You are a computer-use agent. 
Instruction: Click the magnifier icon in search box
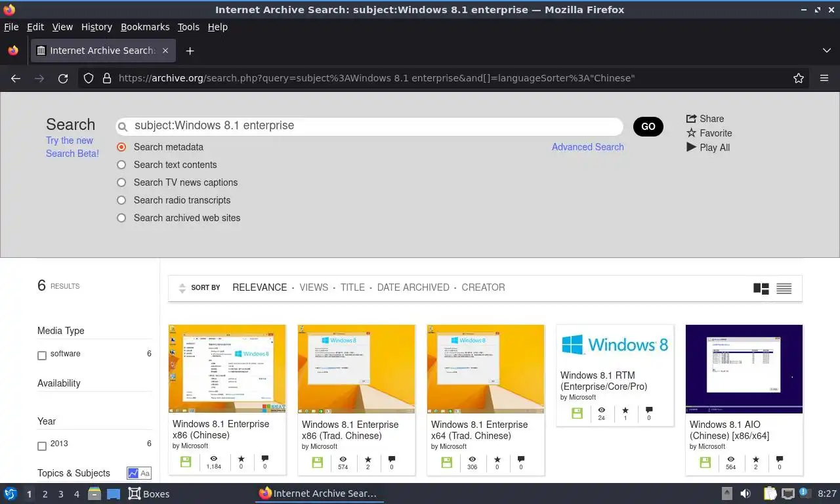(x=122, y=127)
